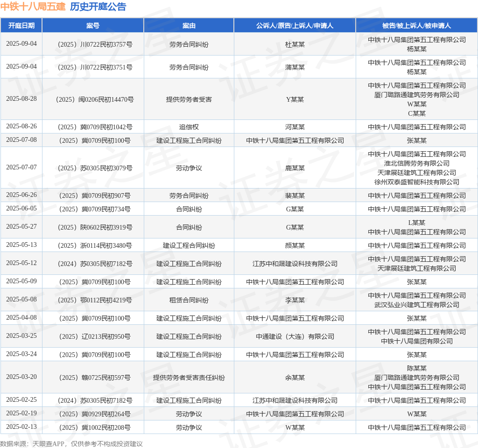Click the cause 租赁合同纠纷

[x=189, y=300]
